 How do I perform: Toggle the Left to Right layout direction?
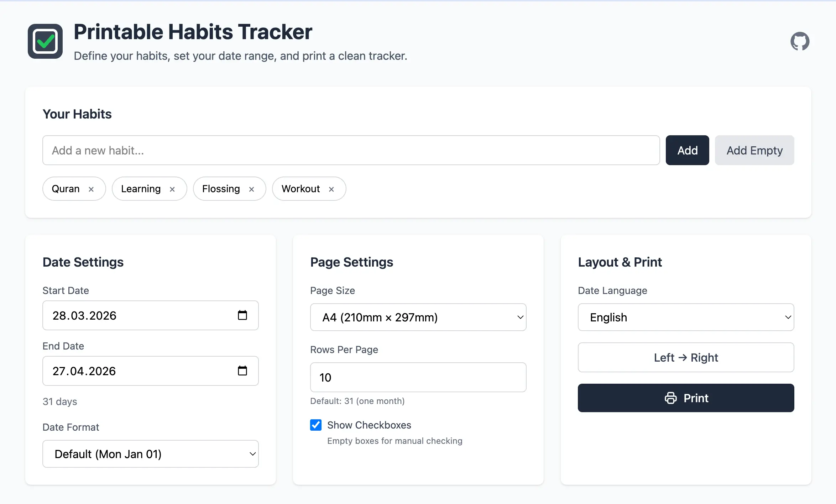(x=685, y=357)
